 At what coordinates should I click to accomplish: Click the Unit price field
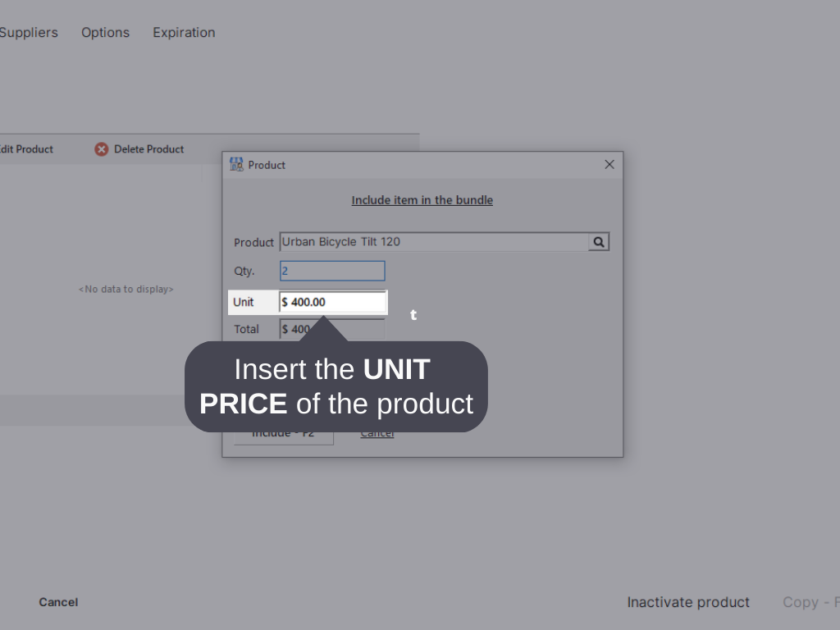point(332,302)
